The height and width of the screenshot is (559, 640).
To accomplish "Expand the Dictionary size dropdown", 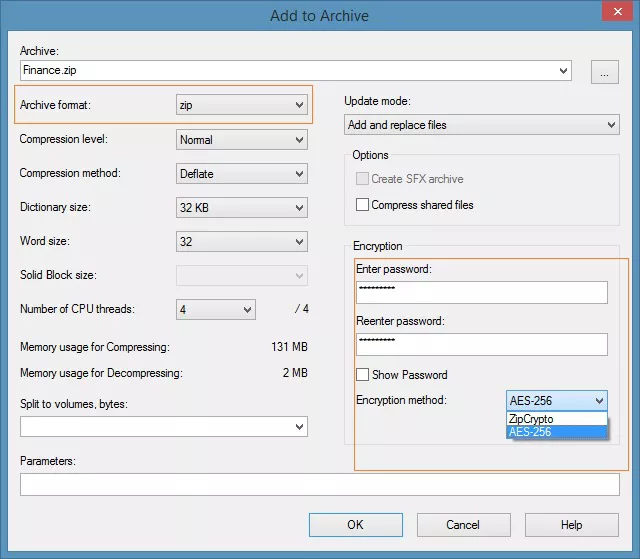I will point(242,208).
